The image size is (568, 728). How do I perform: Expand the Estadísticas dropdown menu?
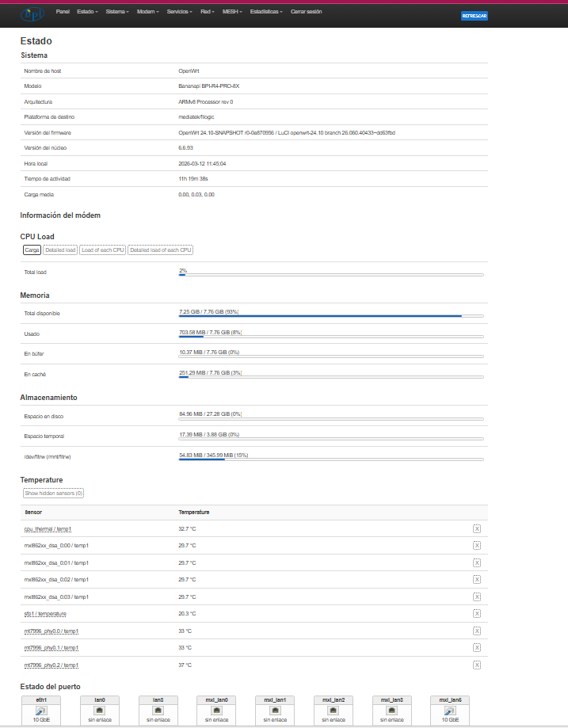(x=267, y=12)
